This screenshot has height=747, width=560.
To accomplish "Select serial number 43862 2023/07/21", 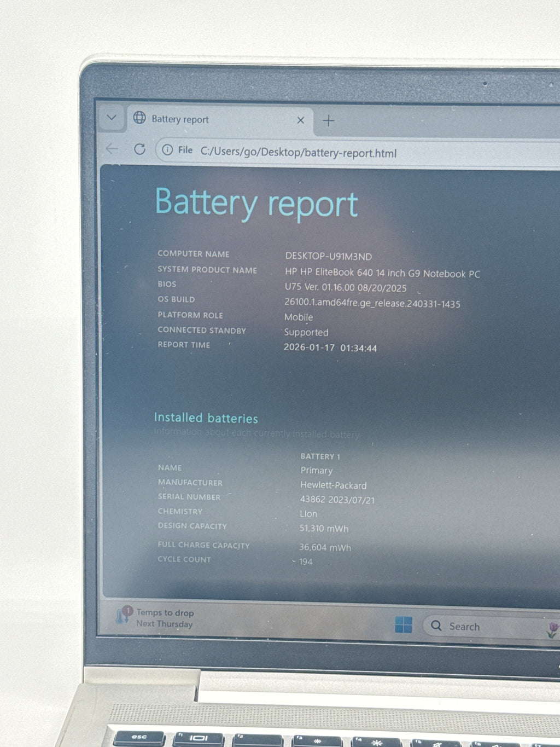I will (337, 500).
